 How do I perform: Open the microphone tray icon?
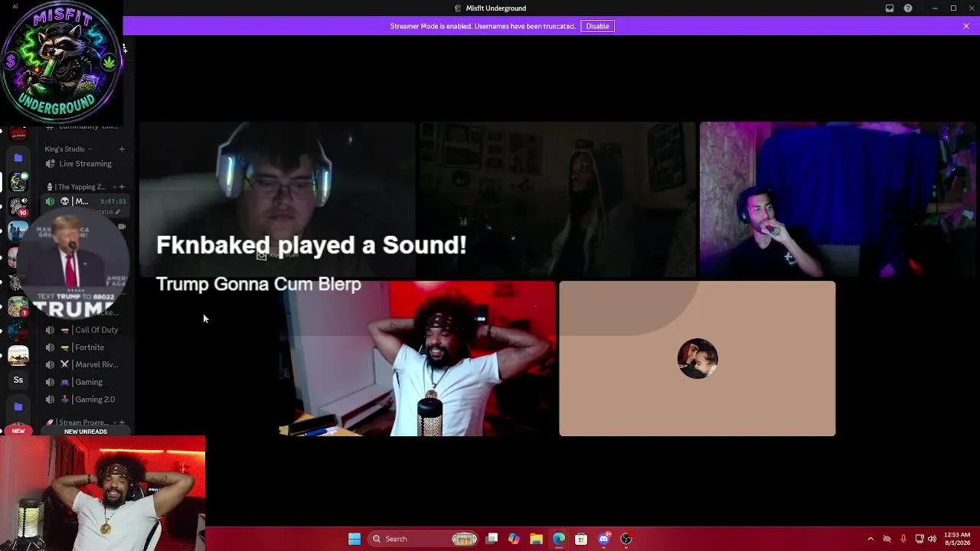click(903, 539)
